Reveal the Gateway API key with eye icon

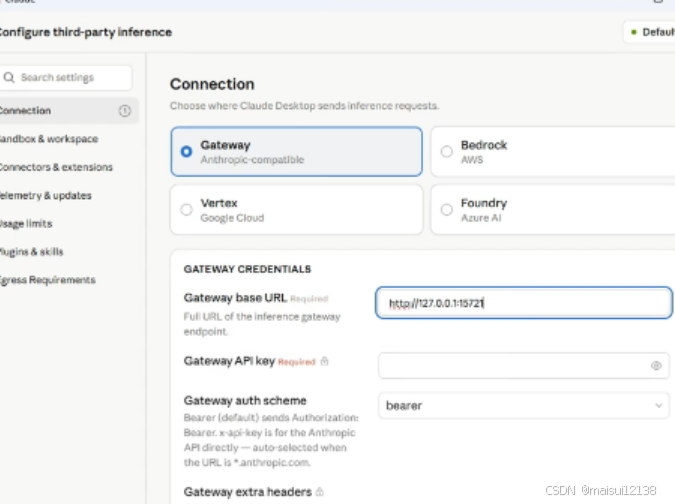[656, 365]
